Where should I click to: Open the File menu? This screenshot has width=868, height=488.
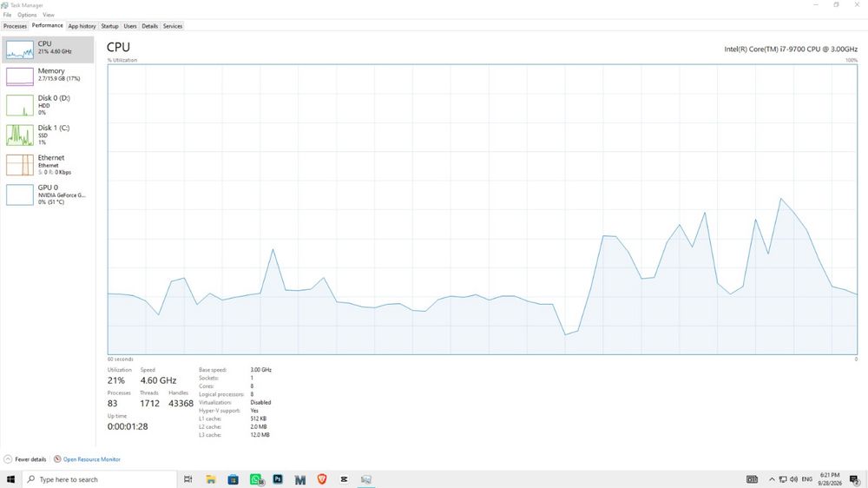click(7, 15)
